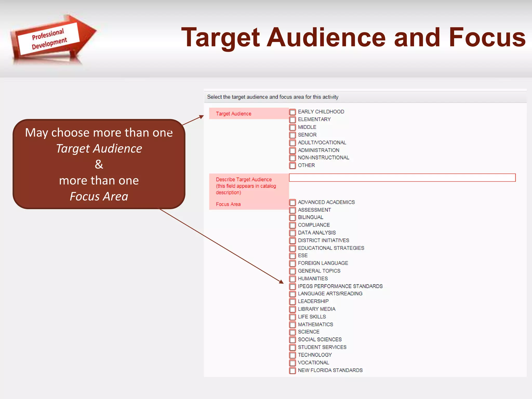This screenshot has height=399, width=532.
Task: Tick the MIDDLE audience checkbox
Action: [292, 128]
